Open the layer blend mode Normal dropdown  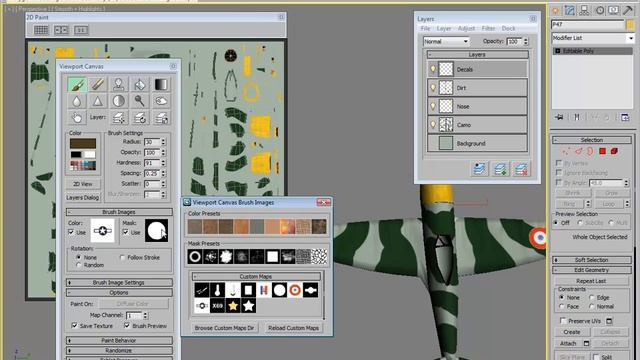point(446,41)
